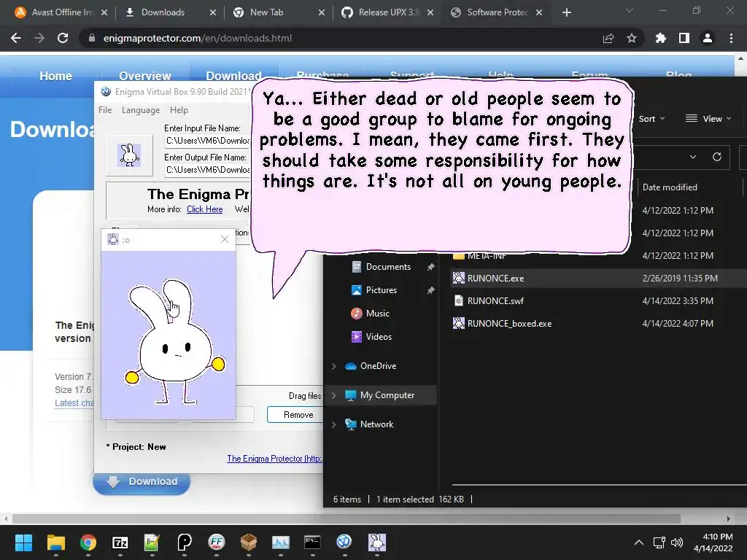Click the browser horizontal scrollbar

(346, 518)
